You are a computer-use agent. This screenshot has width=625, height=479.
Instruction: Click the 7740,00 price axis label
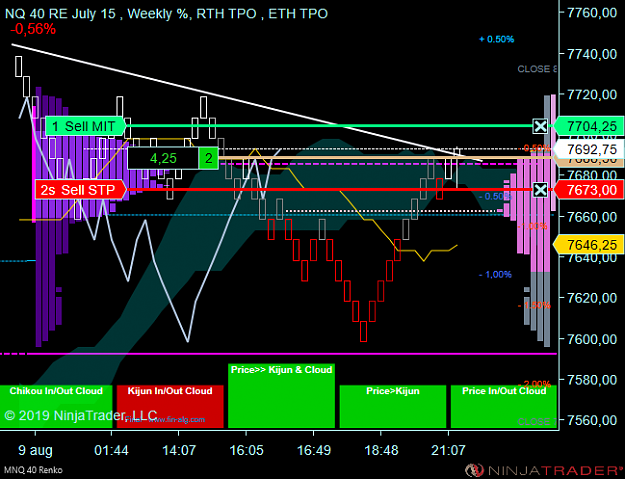592,53
